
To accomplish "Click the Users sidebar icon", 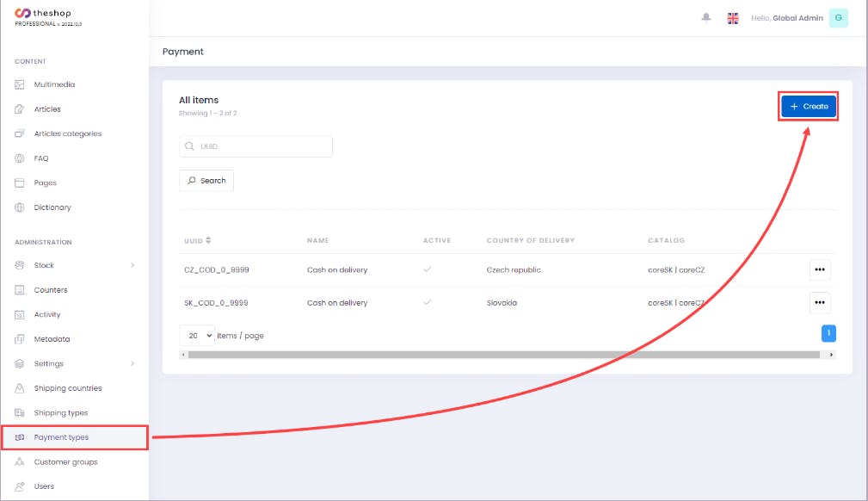I will point(20,486).
